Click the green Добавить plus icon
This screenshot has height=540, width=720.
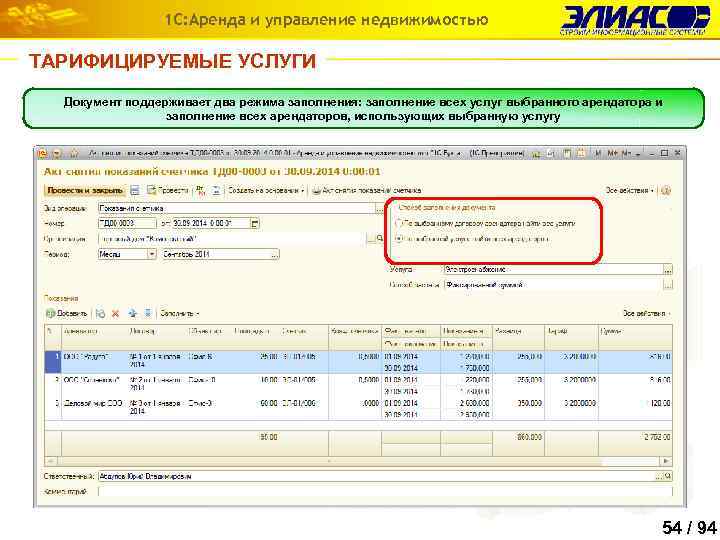click(x=50, y=314)
